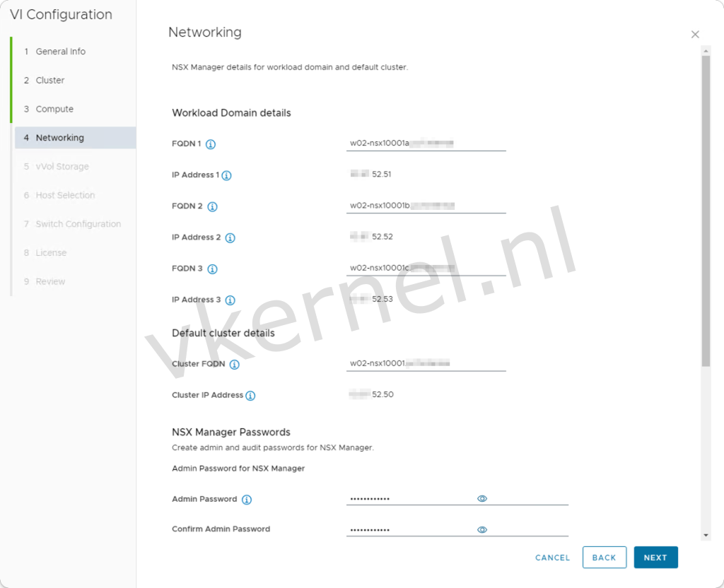Open the info tooltip for Cluster FQDN
This screenshot has height=588, width=724.
click(235, 364)
